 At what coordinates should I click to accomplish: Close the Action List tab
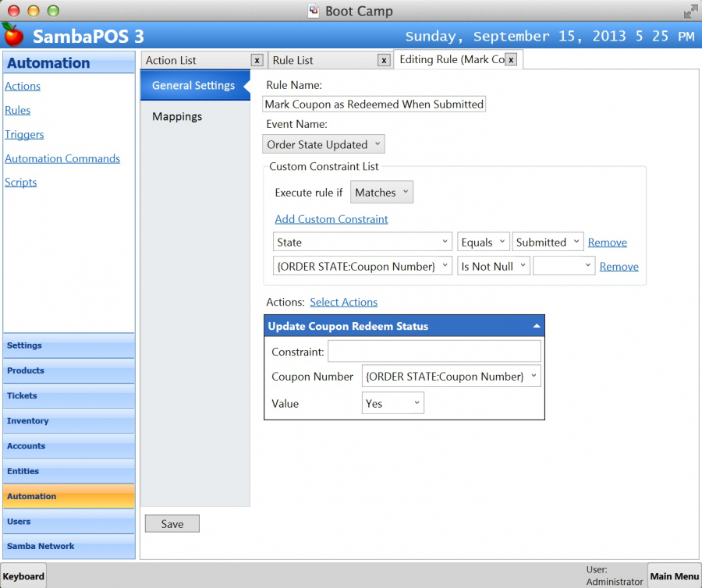(257, 60)
